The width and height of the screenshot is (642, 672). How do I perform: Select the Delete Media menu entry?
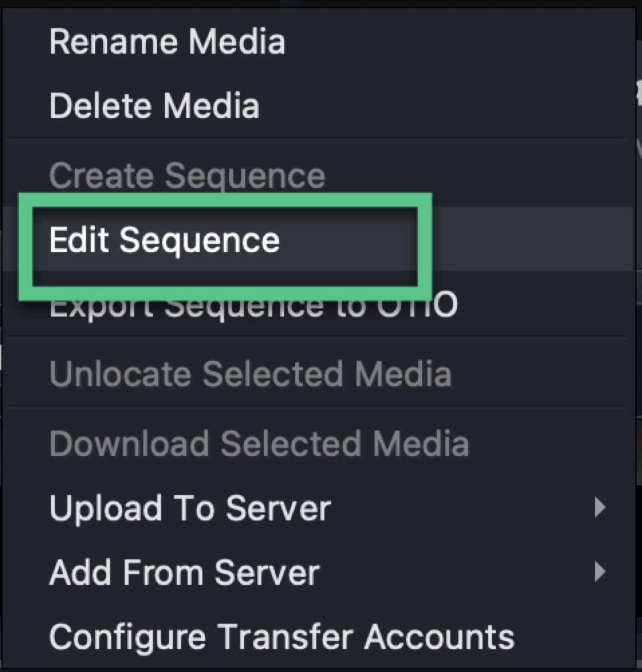154,106
